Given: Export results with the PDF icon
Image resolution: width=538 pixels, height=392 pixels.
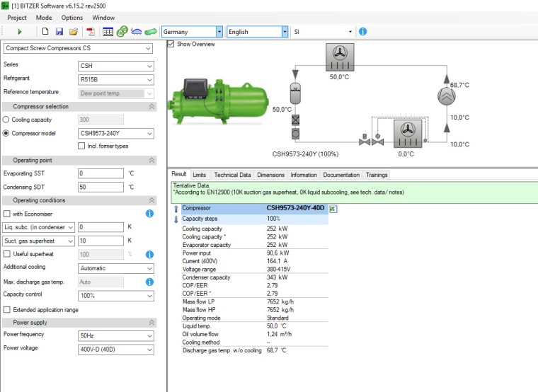Looking at the screenshot, I should coord(91,32).
